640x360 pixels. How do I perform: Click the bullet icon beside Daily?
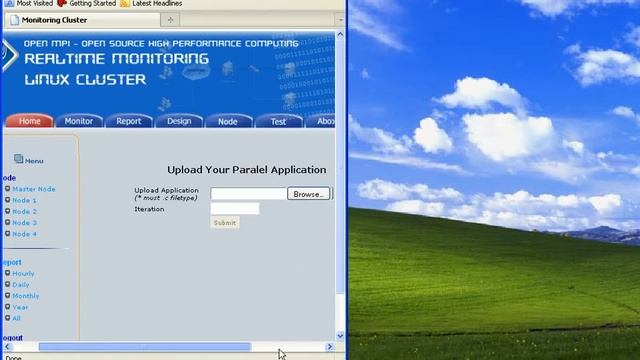pyautogui.click(x=7, y=284)
